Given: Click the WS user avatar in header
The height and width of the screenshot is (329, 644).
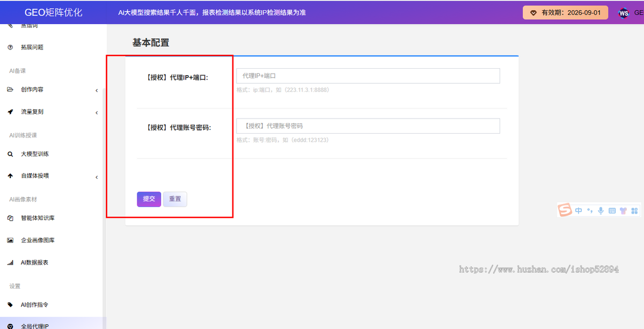Looking at the screenshot, I should (623, 13).
